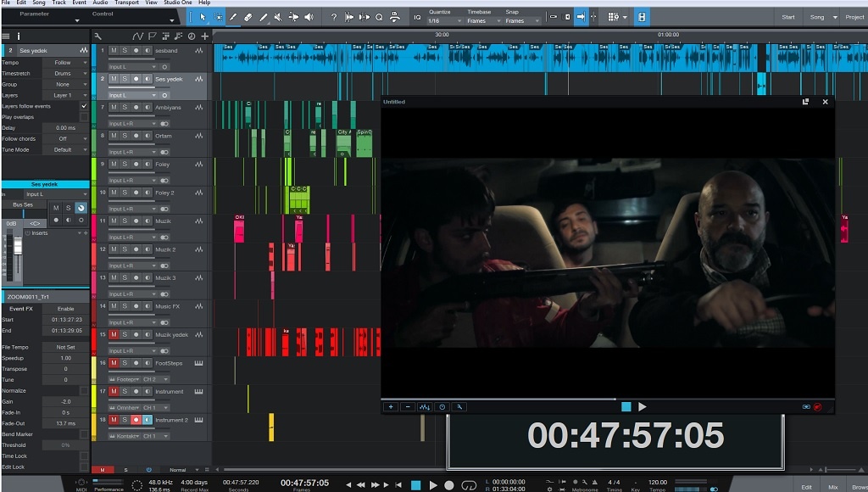Open the track options wrench icon
This screenshot has width=868, height=492.
(98, 36)
